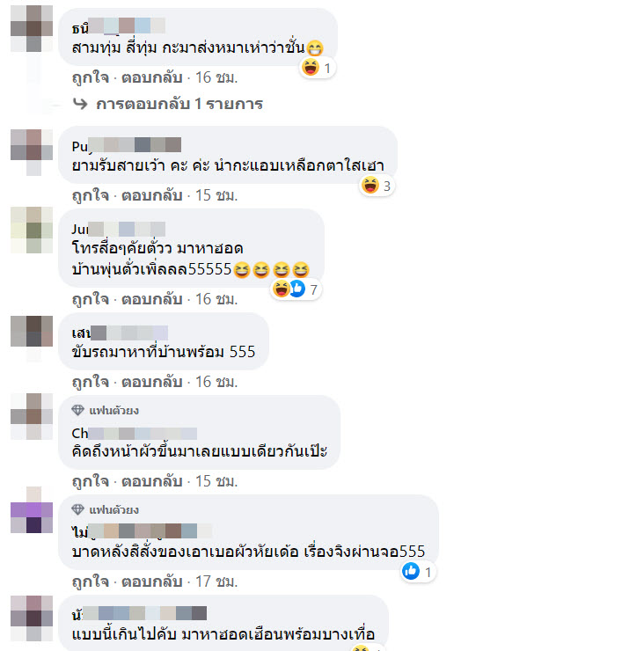Expand the 1 reply under ธนิ's comment
644x651 pixels.
coord(179,104)
